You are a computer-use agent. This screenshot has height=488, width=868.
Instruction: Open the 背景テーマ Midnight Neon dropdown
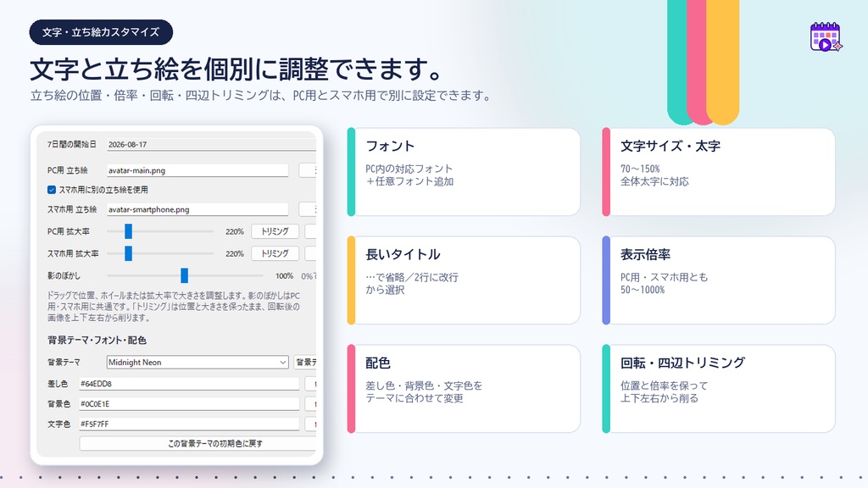click(198, 363)
